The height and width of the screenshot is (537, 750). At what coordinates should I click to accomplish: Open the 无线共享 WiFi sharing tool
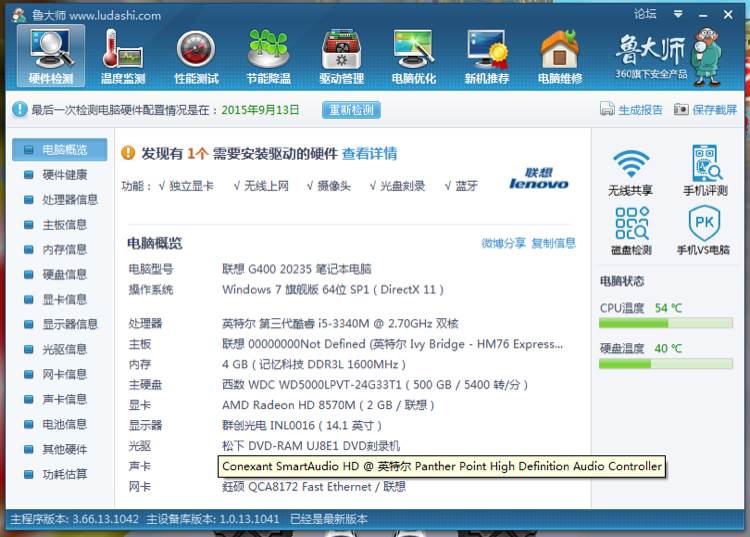coord(630,173)
